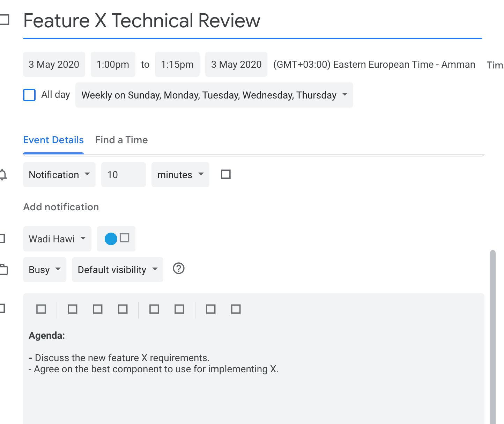504x424 pixels.
Task: Click the Eastern European Time zone link
Action: [x=374, y=65]
